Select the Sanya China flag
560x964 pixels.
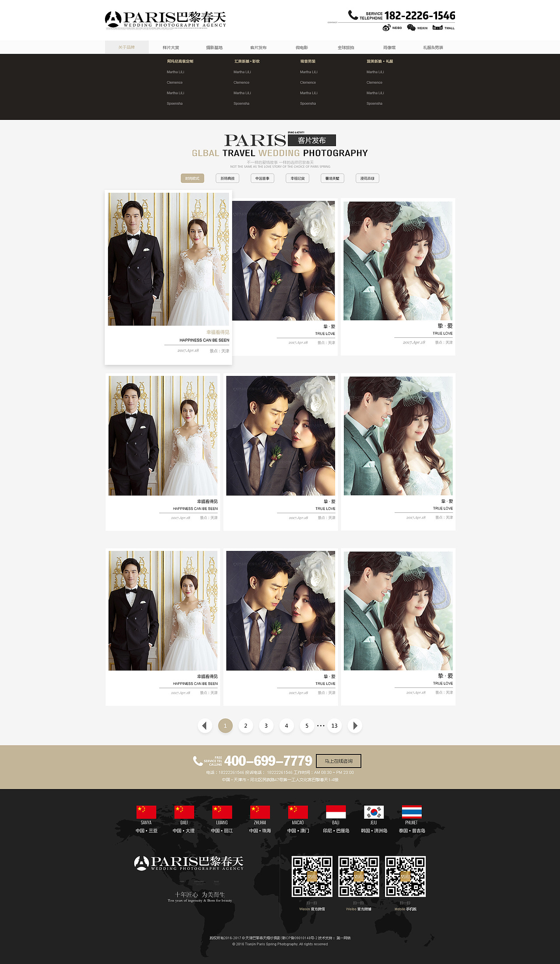[146, 812]
